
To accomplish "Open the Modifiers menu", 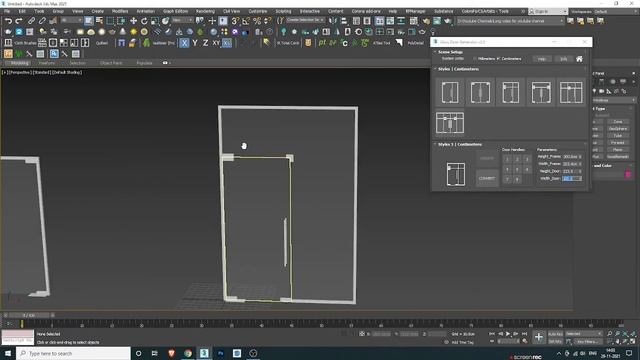I will point(120,11).
